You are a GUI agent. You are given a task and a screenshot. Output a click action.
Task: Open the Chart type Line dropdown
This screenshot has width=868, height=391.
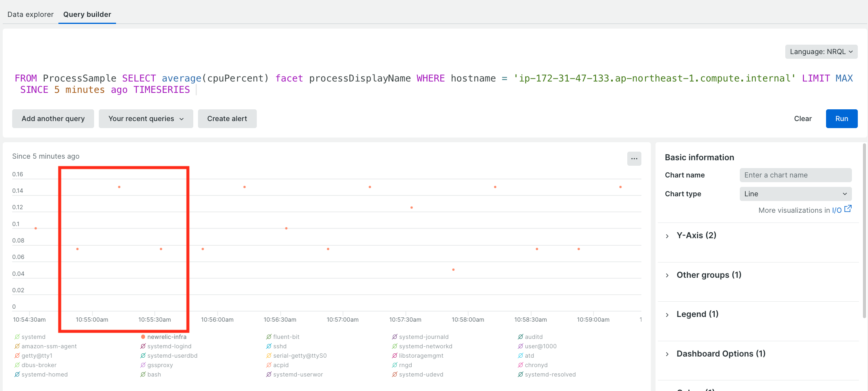[x=795, y=194]
